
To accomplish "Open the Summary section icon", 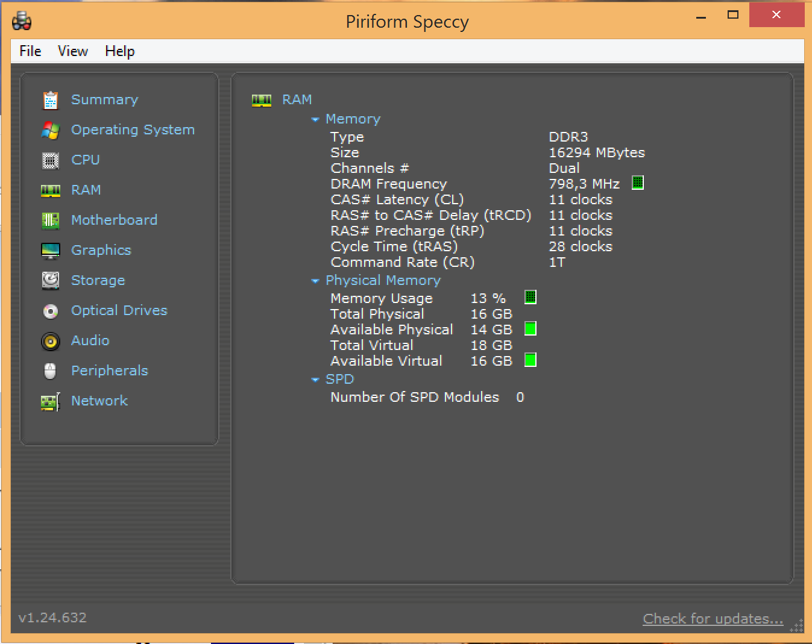I will [51, 100].
